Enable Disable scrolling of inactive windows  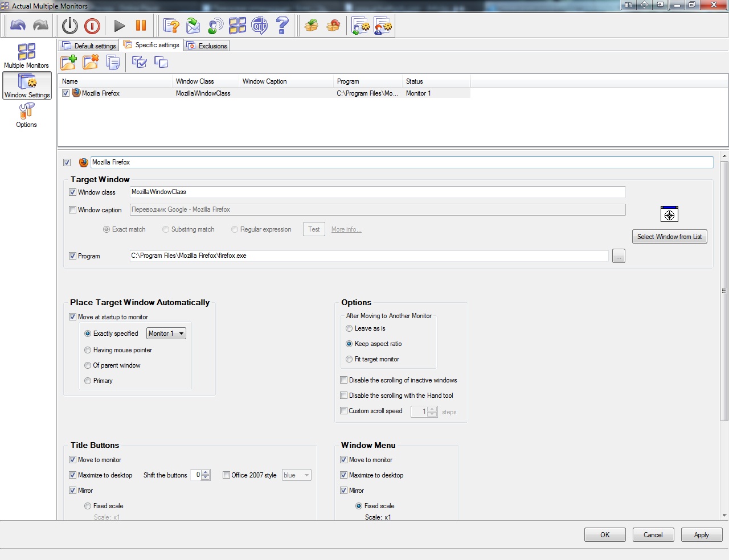[343, 380]
